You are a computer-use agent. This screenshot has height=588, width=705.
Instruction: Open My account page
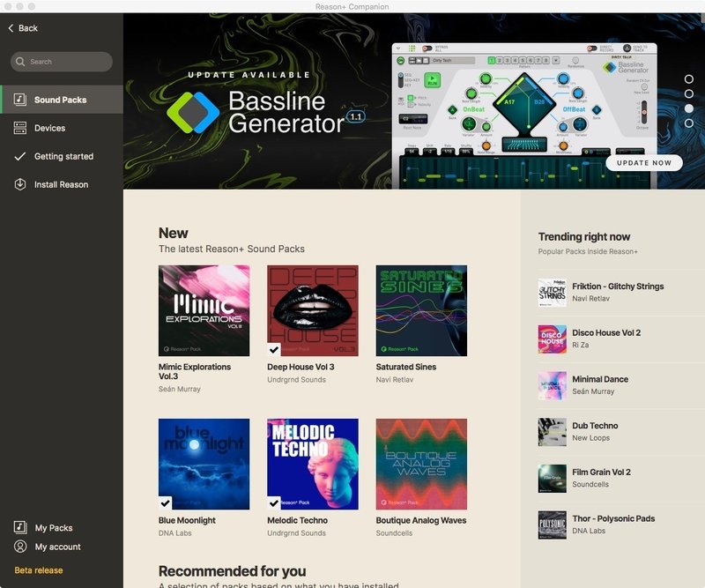[x=48, y=547]
